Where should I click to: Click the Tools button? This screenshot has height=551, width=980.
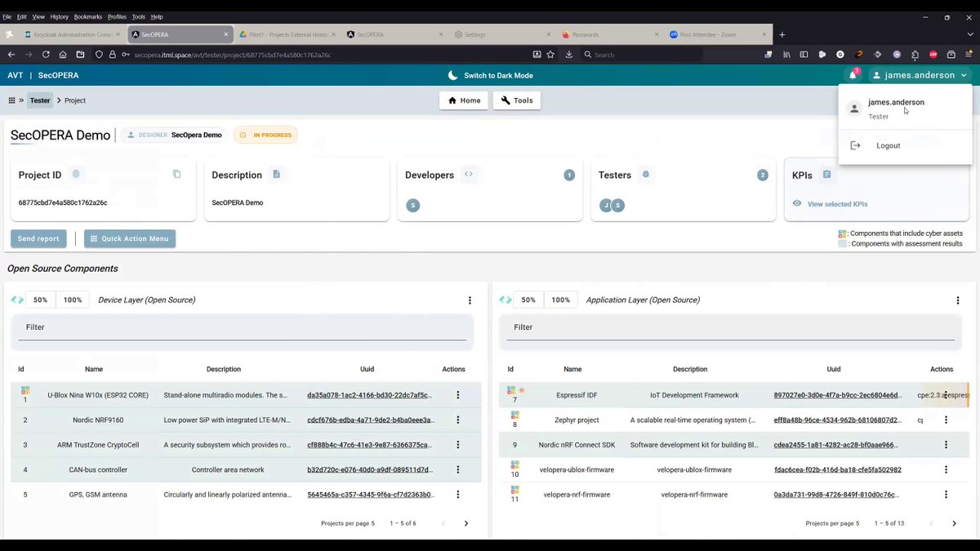(x=517, y=100)
